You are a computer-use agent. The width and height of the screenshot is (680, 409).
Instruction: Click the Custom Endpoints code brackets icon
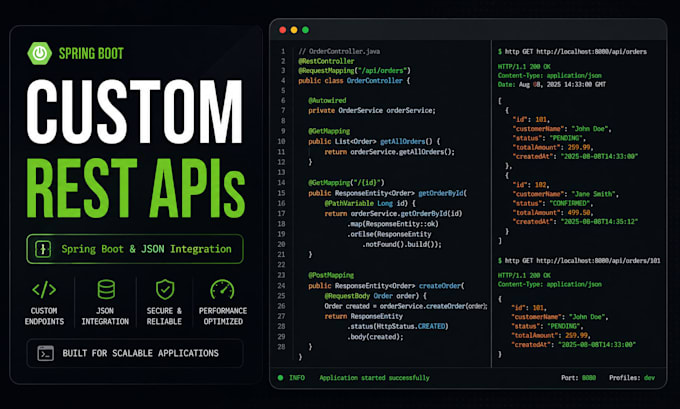(x=44, y=290)
